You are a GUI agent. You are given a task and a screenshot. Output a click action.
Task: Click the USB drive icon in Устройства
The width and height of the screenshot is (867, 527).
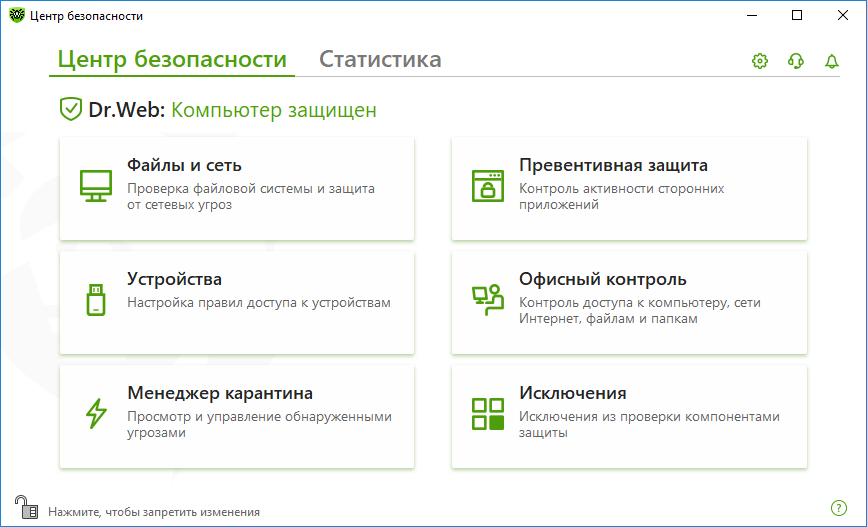point(96,300)
